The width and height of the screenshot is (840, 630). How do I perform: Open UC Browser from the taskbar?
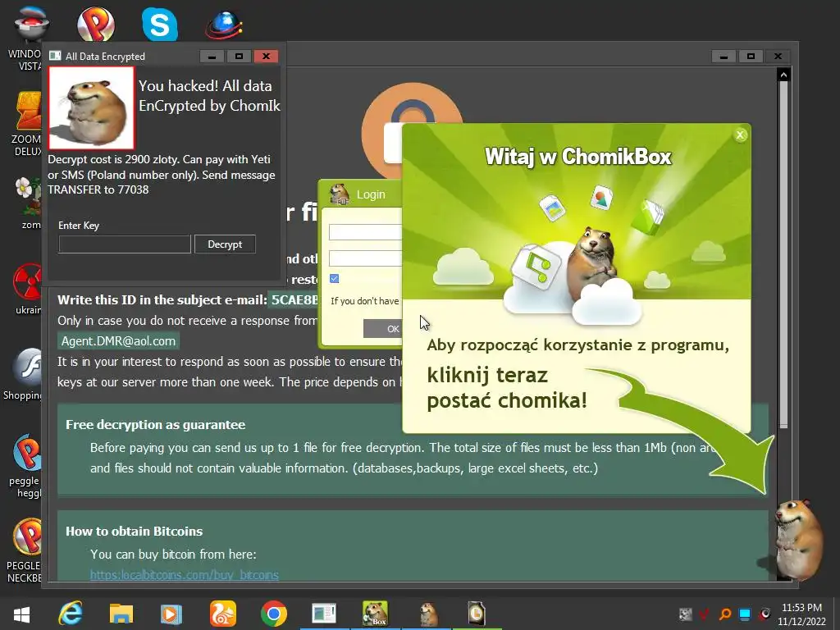(x=222, y=614)
